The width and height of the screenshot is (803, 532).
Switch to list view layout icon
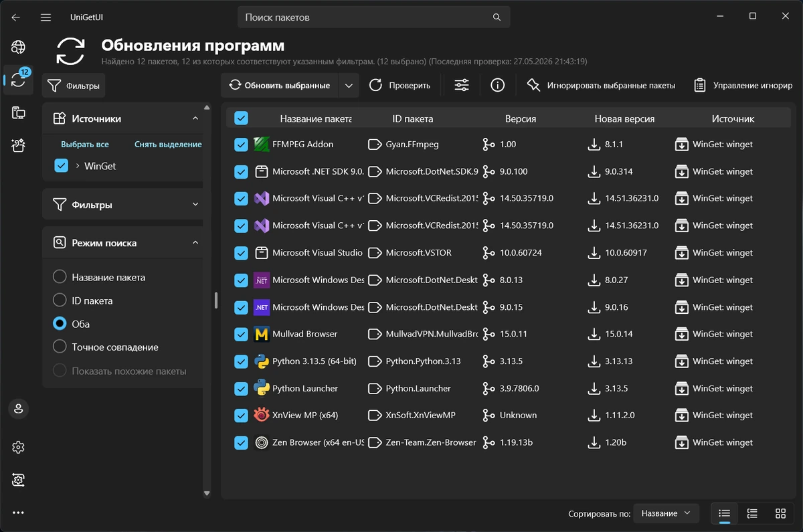pos(724,513)
